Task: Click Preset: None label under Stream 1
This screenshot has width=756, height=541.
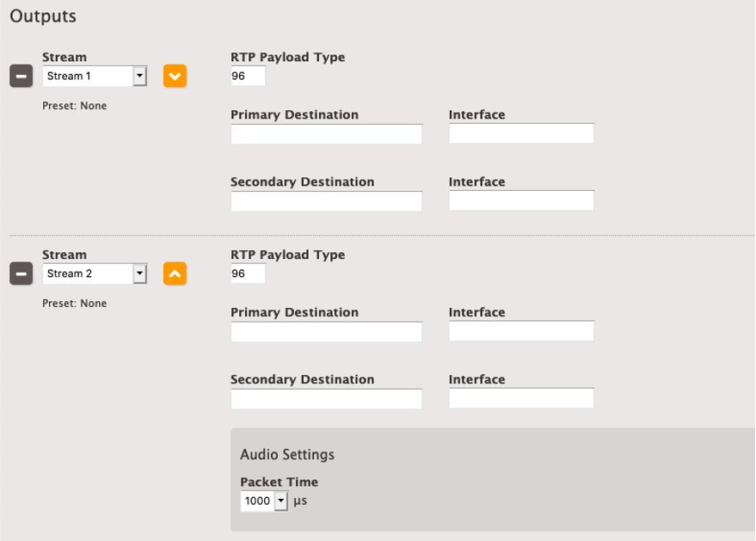Action: [x=75, y=106]
